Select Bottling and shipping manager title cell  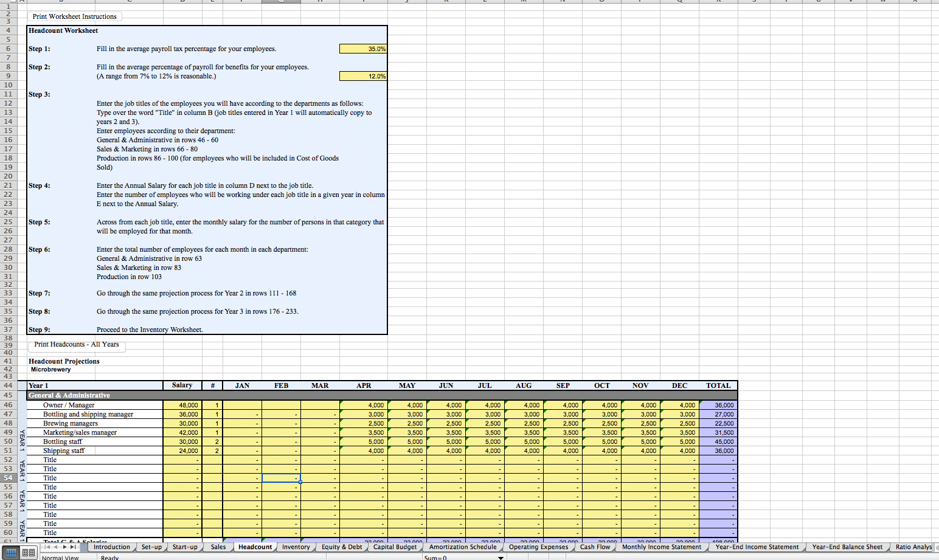coord(95,414)
